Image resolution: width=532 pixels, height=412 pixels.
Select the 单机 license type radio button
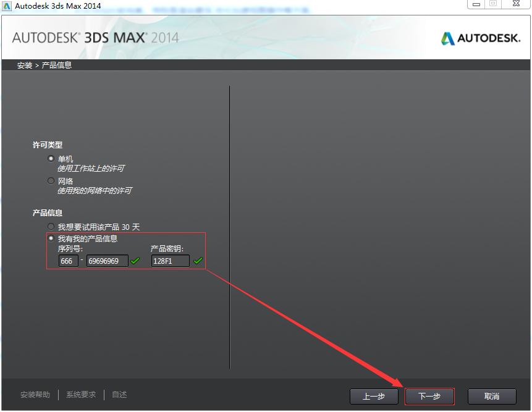pyautogui.click(x=51, y=158)
